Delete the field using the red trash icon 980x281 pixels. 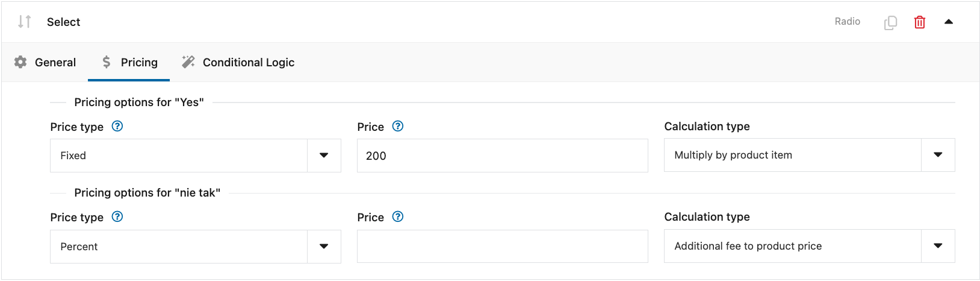click(919, 22)
